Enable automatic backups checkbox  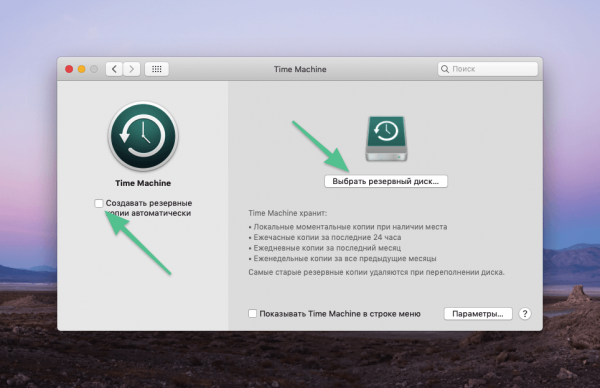[x=99, y=203]
